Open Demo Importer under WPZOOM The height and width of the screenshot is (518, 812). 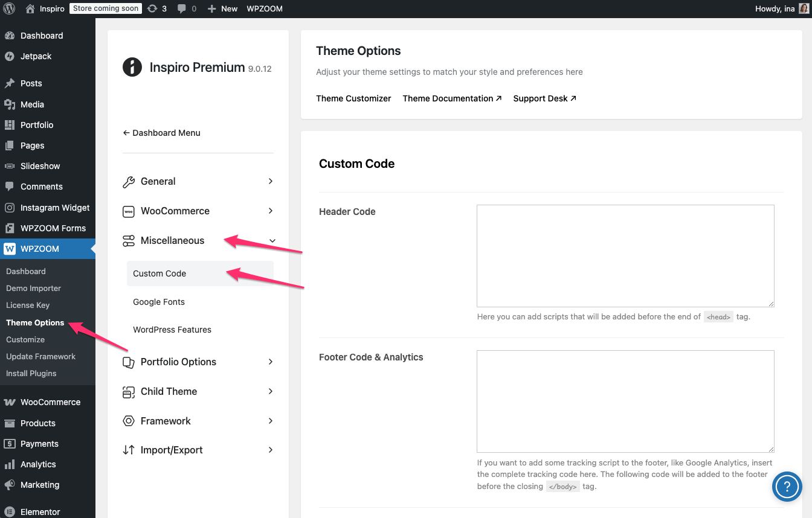point(33,288)
